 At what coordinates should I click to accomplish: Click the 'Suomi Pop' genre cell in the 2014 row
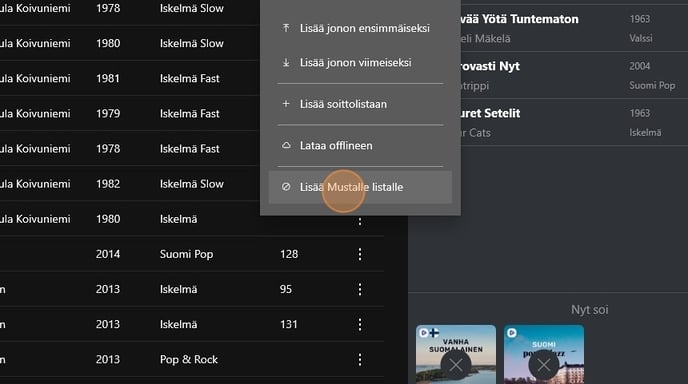(186, 254)
